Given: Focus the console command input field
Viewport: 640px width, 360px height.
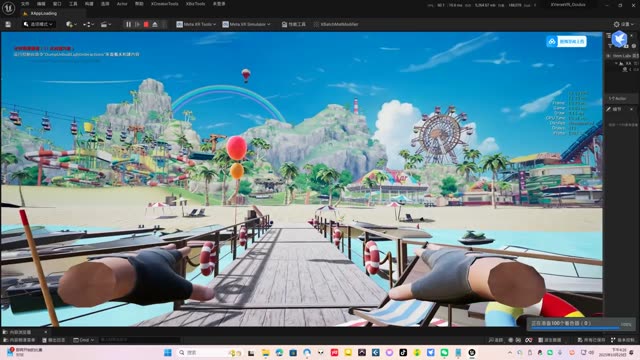Looking at the screenshot, I should (139, 340).
